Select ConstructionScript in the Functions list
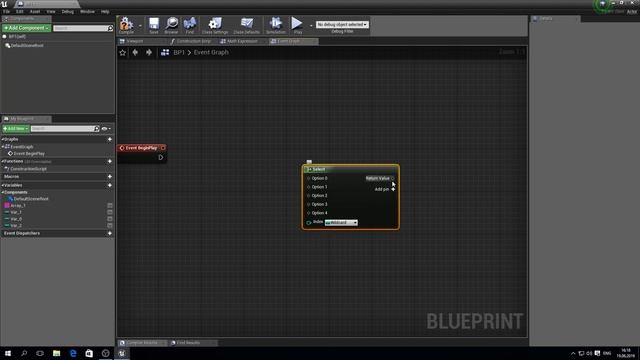 coord(25,169)
